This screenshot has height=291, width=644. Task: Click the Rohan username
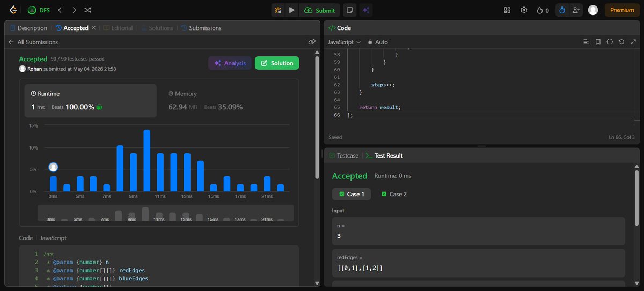click(34, 69)
